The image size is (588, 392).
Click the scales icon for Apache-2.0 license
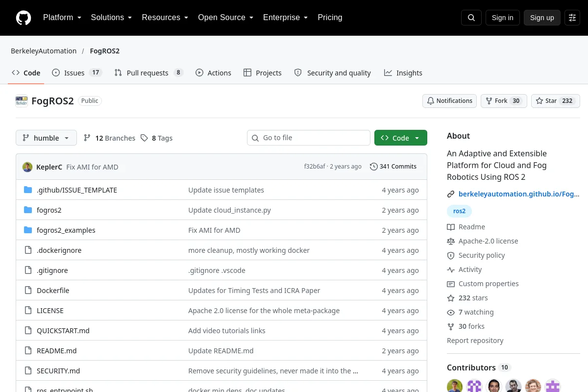tap(451, 241)
